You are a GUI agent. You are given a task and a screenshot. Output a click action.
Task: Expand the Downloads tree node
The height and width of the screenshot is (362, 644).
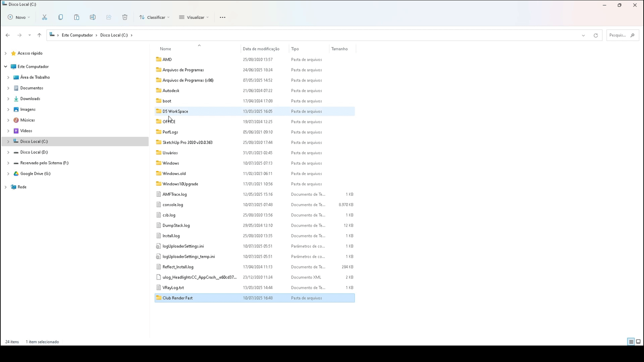(x=8, y=99)
